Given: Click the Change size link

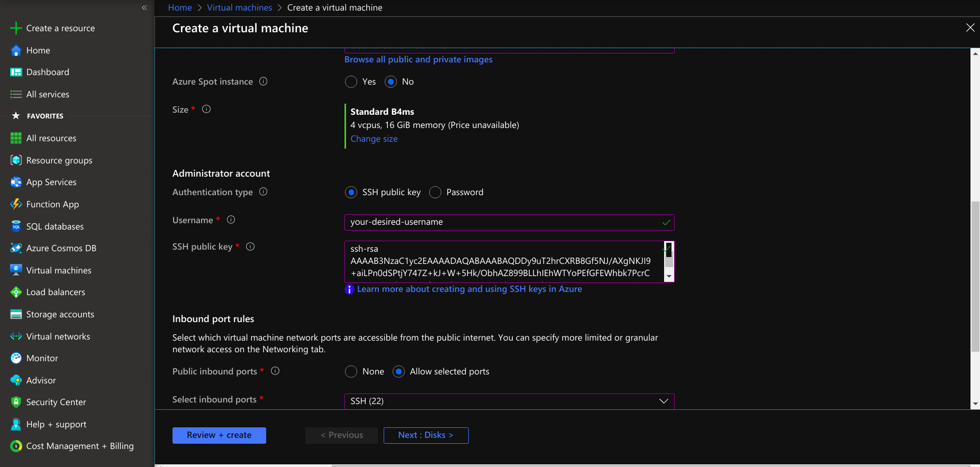Looking at the screenshot, I should [x=374, y=139].
